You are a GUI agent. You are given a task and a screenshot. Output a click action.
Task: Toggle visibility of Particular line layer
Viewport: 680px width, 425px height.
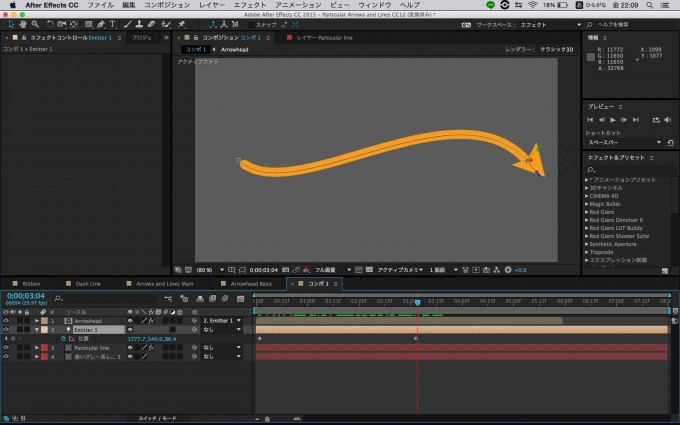tap(6, 348)
